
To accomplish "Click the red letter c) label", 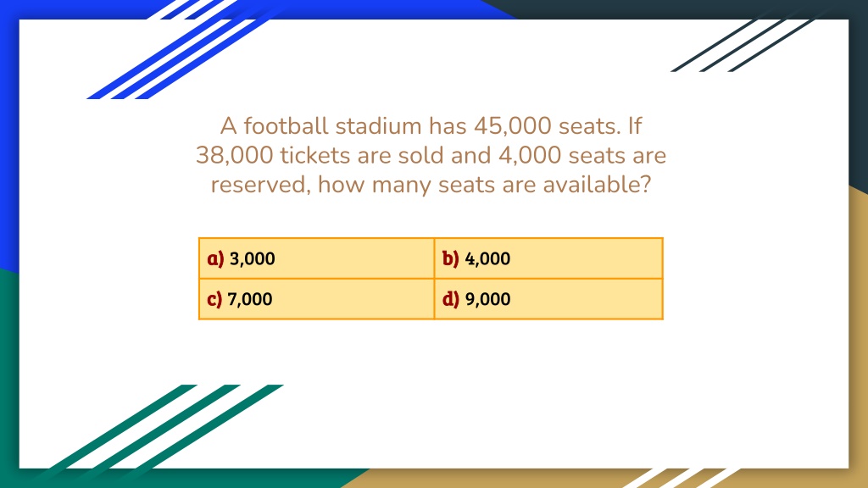I will pos(214,299).
